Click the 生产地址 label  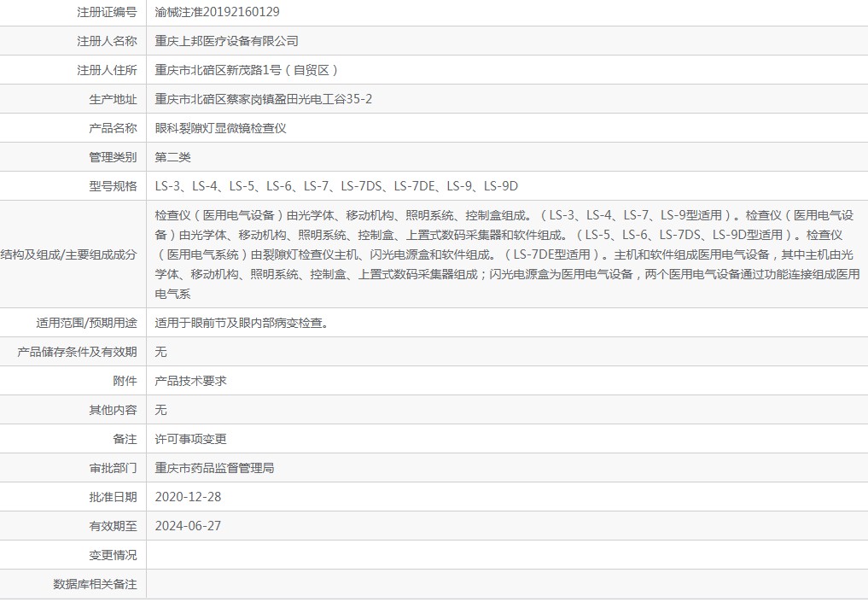tap(113, 100)
